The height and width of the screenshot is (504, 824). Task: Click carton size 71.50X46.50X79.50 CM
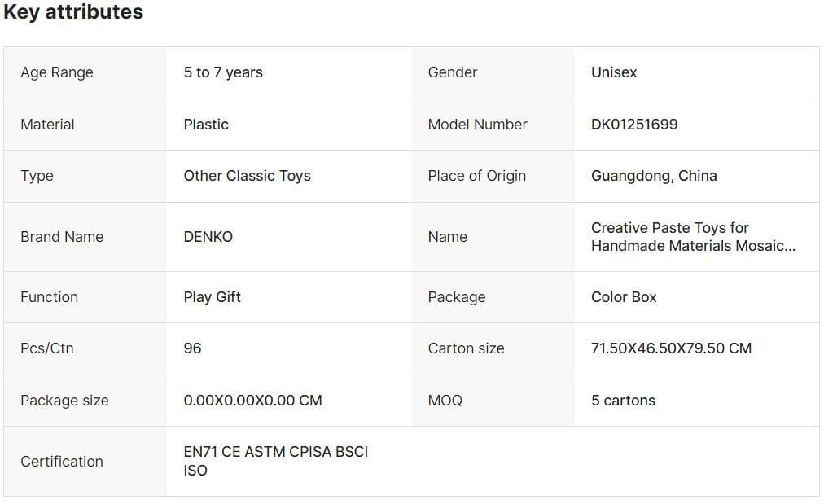coord(671,348)
